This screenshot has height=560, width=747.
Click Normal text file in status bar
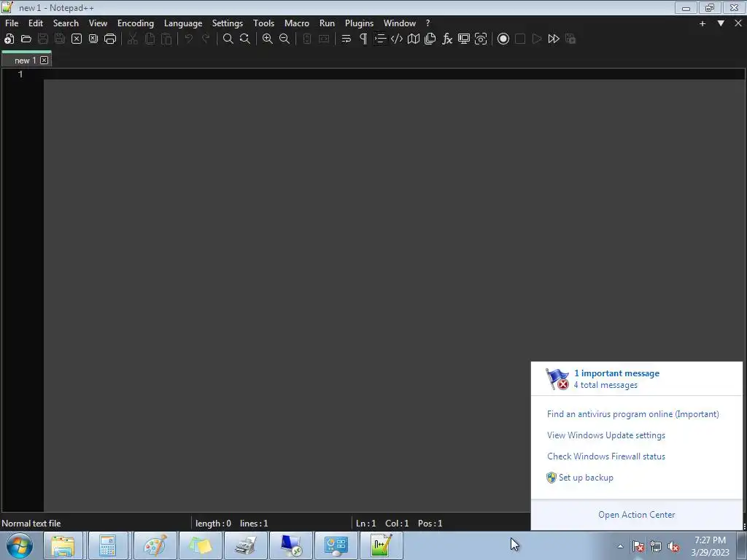[31, 524]
